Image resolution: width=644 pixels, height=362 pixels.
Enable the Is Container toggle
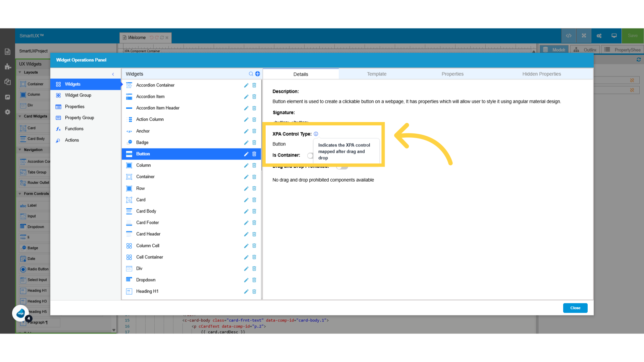pos(310,155)
